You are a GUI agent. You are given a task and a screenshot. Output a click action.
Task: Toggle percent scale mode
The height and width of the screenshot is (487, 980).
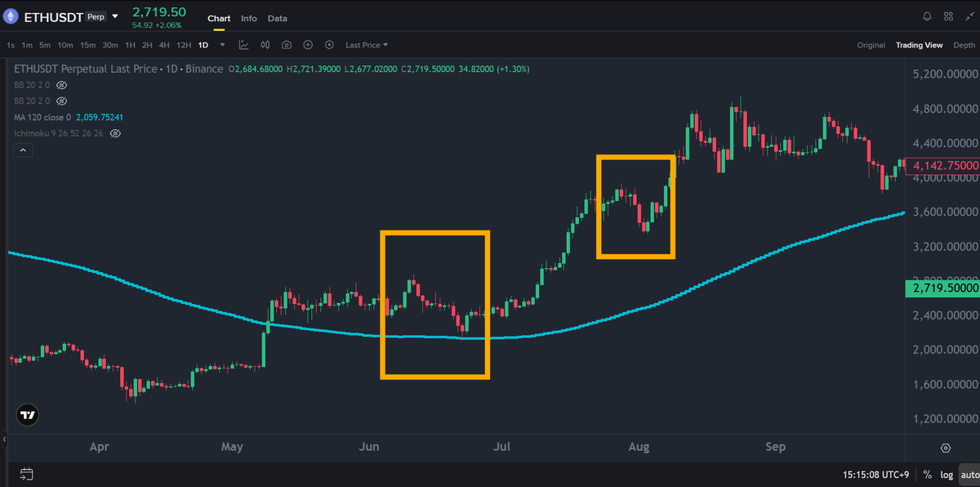pos(928,474)
